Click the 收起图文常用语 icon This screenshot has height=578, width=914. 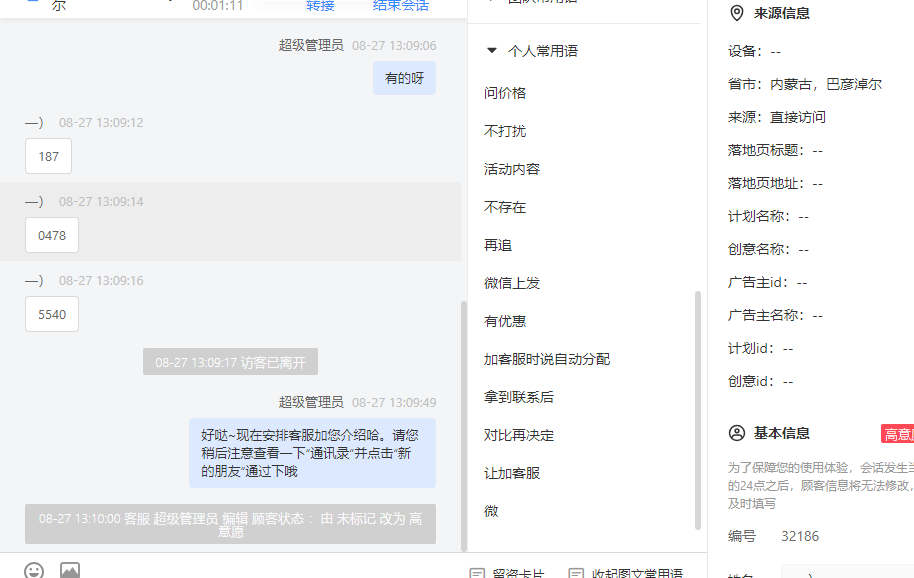coord(576,573)
